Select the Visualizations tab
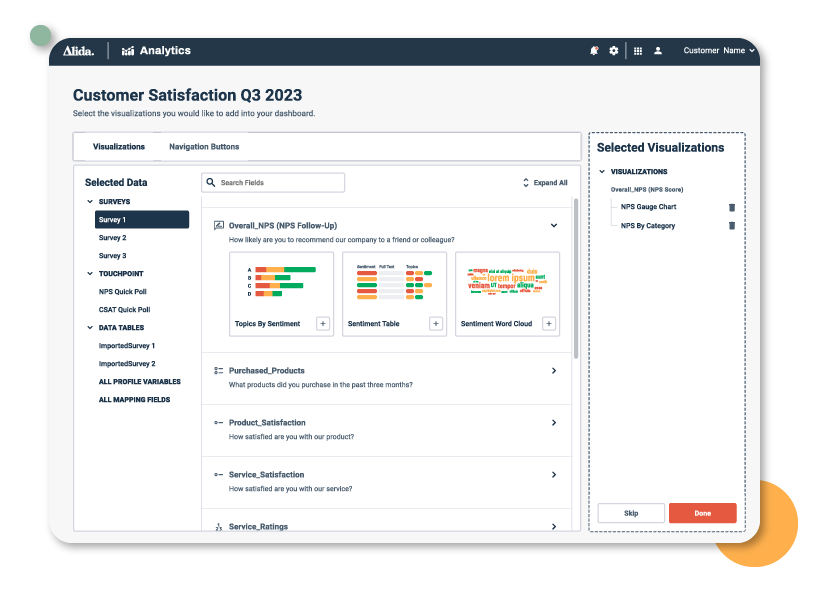 [117, 146]
